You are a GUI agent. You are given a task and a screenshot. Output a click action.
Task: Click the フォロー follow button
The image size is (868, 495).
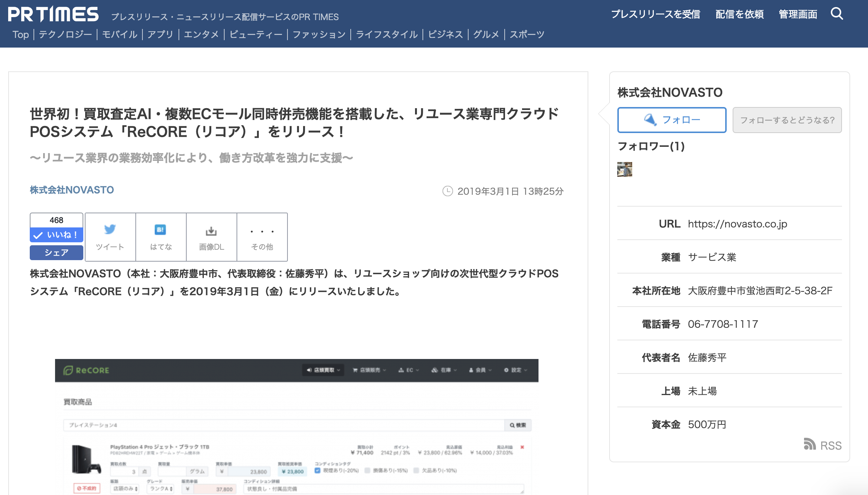[x=672, y=120]
